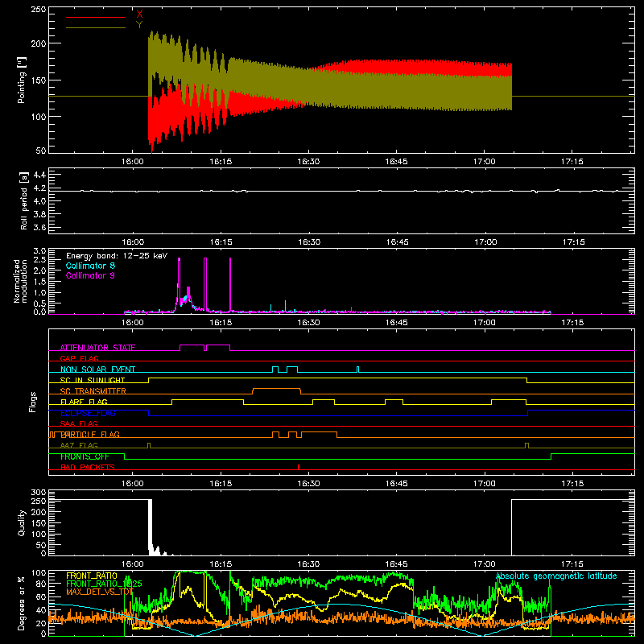Screen dimensions: 644x644
Task: Click the '4.2' tick on Roll period axis
Action: pyautogui.click(x=39, y=188)
